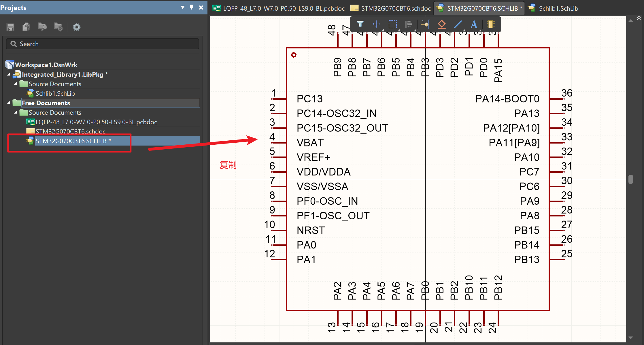This screenshot has width=644, height=345.
Task: Switch to the Schlib1.SchLib tab
Action: coord(554,8)
